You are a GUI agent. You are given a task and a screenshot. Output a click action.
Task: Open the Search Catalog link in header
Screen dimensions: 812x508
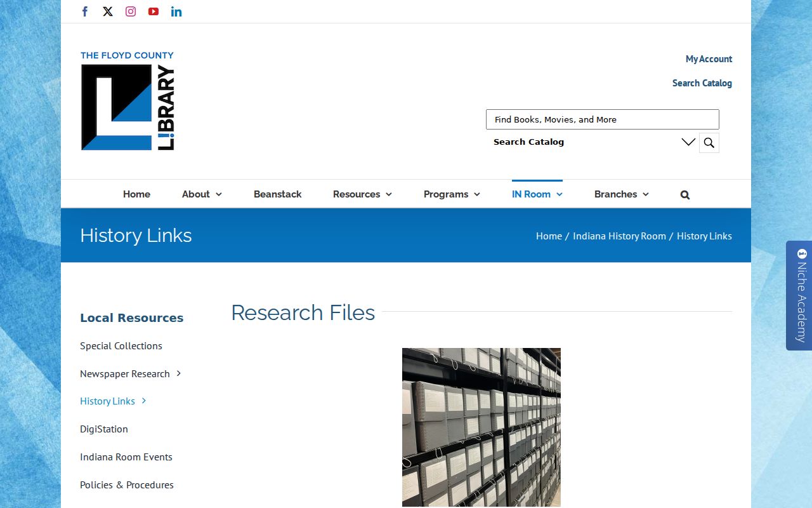point(702,83)
